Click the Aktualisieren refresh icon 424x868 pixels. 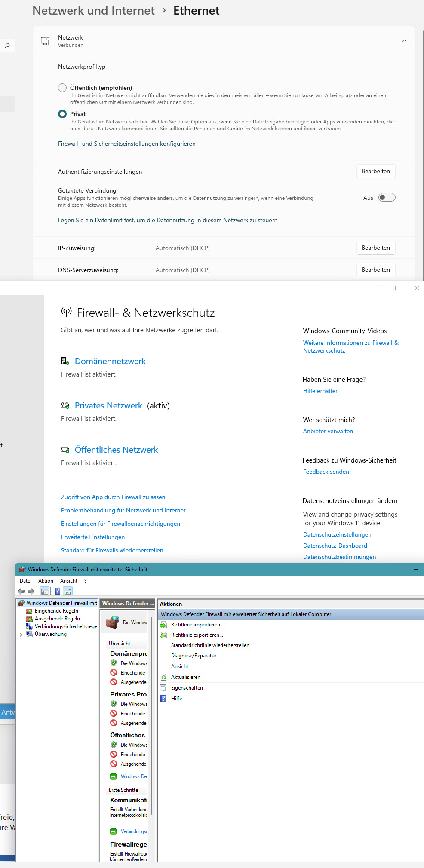pos(163,677)
